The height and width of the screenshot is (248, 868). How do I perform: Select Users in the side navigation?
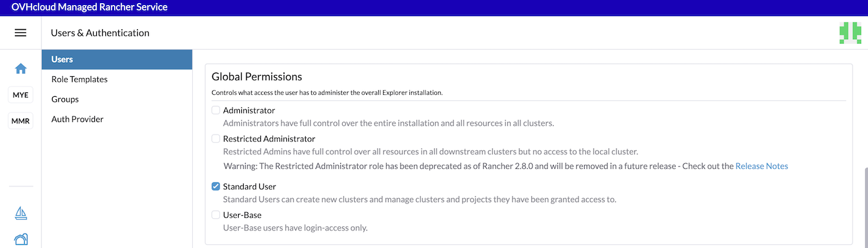pyautogui.click(x=62, y=60)
